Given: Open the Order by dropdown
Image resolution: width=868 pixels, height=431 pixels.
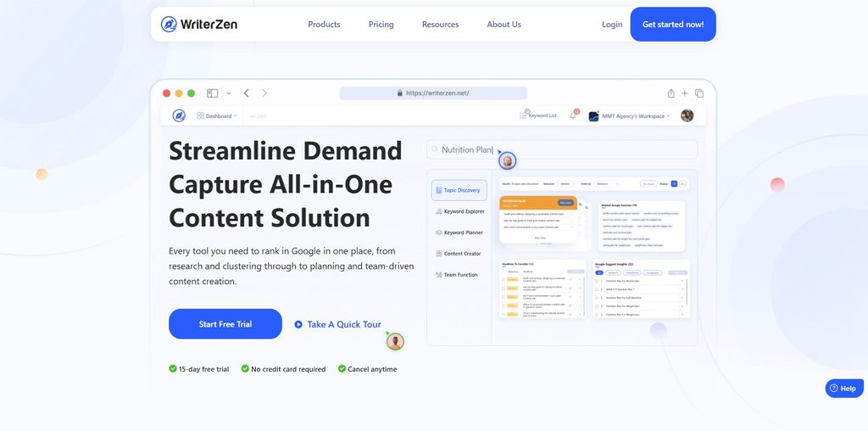Looking at the screenshot, I should (x=606, y=184).
